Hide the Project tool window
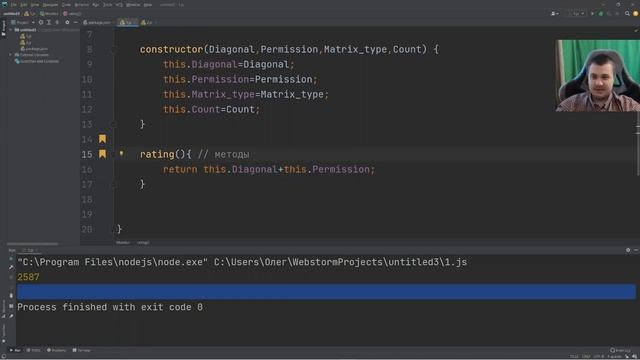 point(76,22)
